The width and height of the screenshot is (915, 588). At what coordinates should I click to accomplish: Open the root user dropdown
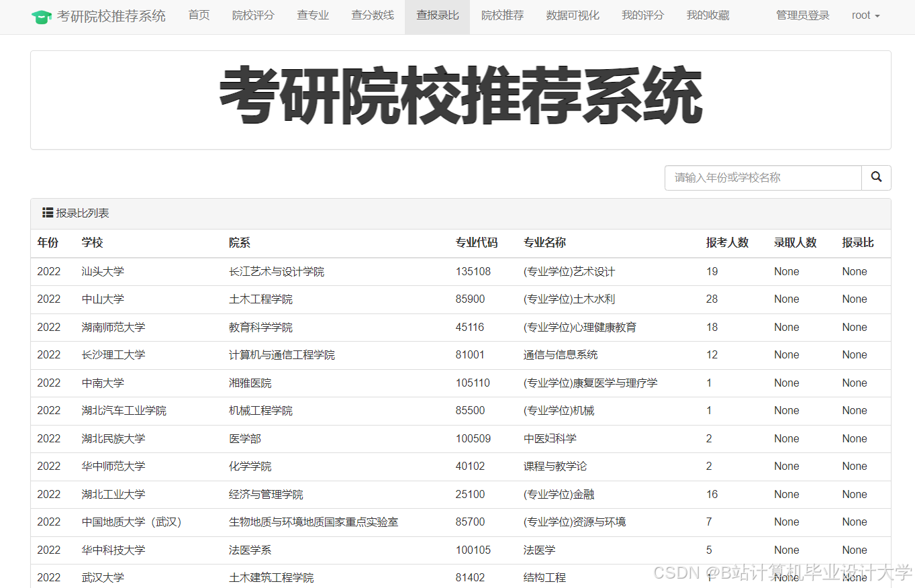click(x=865, y=15)
